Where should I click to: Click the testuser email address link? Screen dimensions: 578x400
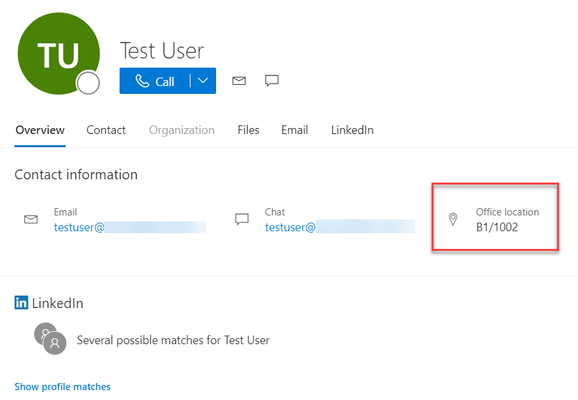[130, 227]
